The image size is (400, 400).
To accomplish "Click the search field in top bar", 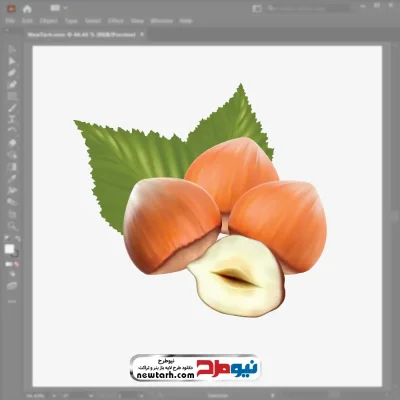I will (x=308, y=8).
